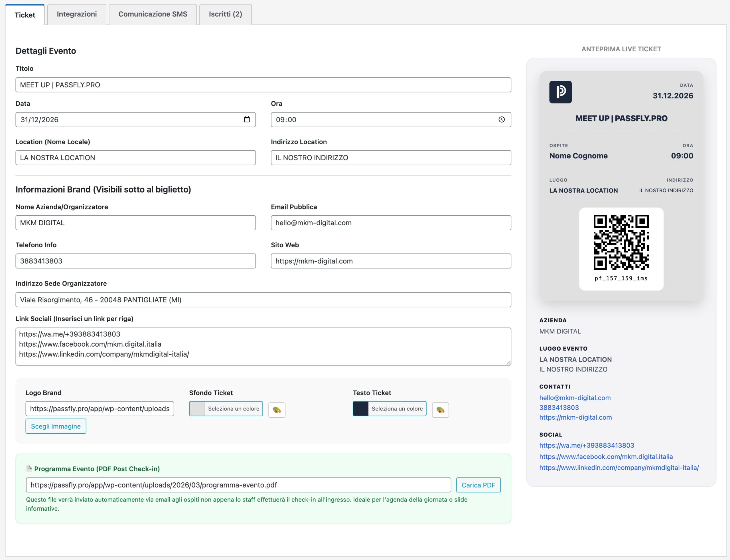Expand Sfondo Ticket 'Seleziona un colore' picker
The image size is (730, 560).
[x=233, y=409]
